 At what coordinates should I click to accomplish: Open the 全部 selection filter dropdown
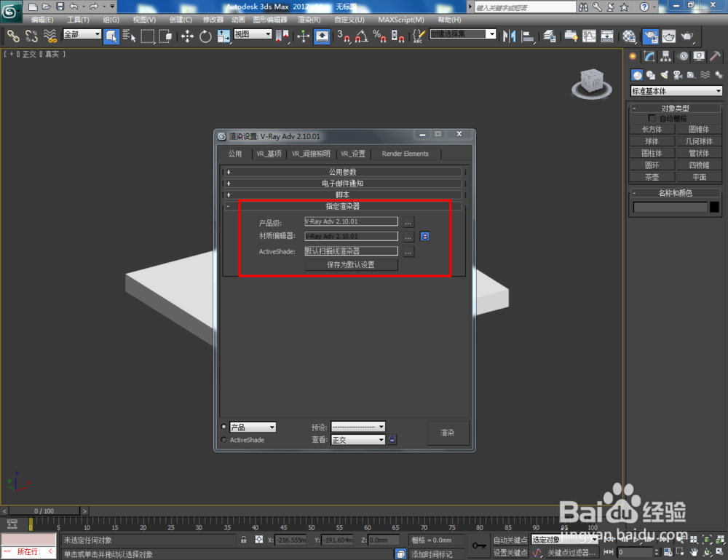click(x=82, y=34)
